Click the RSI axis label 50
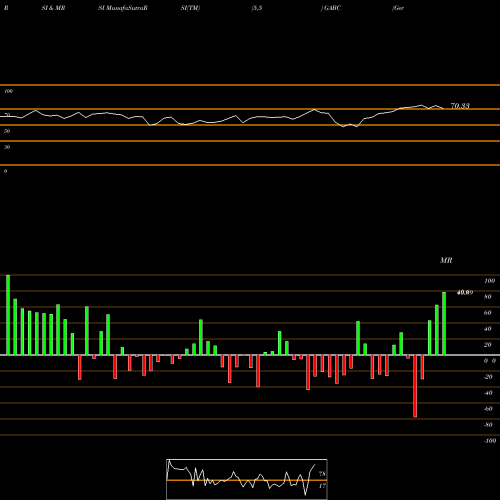 pos(7,131)
